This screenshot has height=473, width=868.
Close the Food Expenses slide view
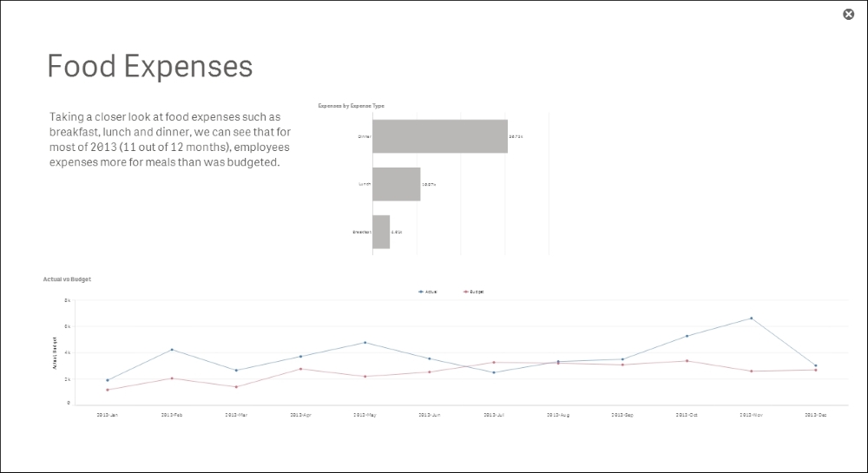pyautogui.click(x=848, y=15)
